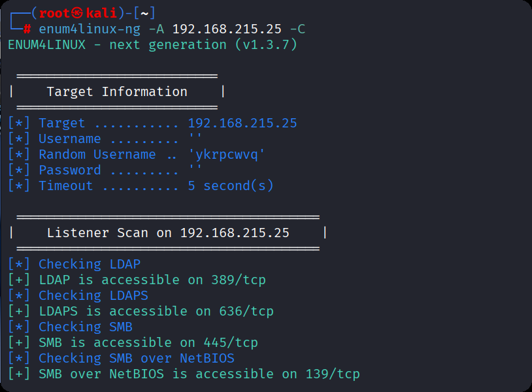Click the red # root prompt symbol

point(27,29)
